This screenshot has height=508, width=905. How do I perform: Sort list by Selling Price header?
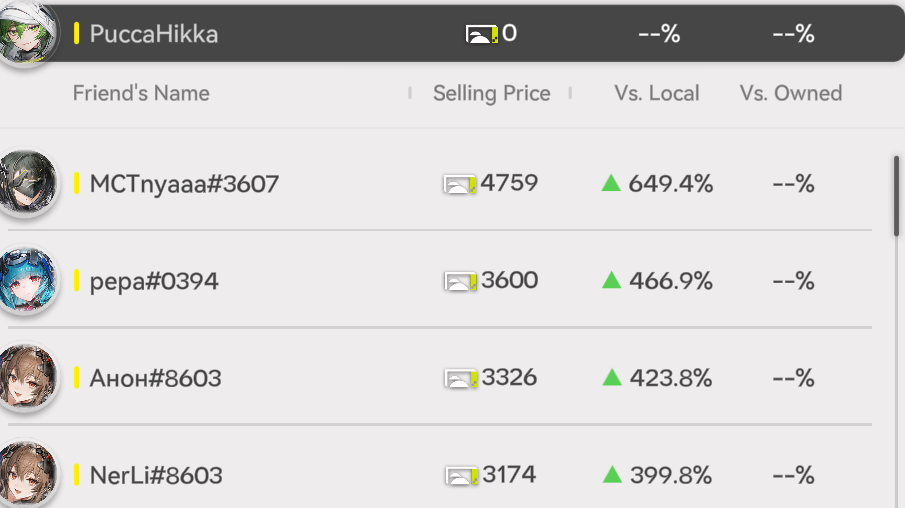(491, 94)
